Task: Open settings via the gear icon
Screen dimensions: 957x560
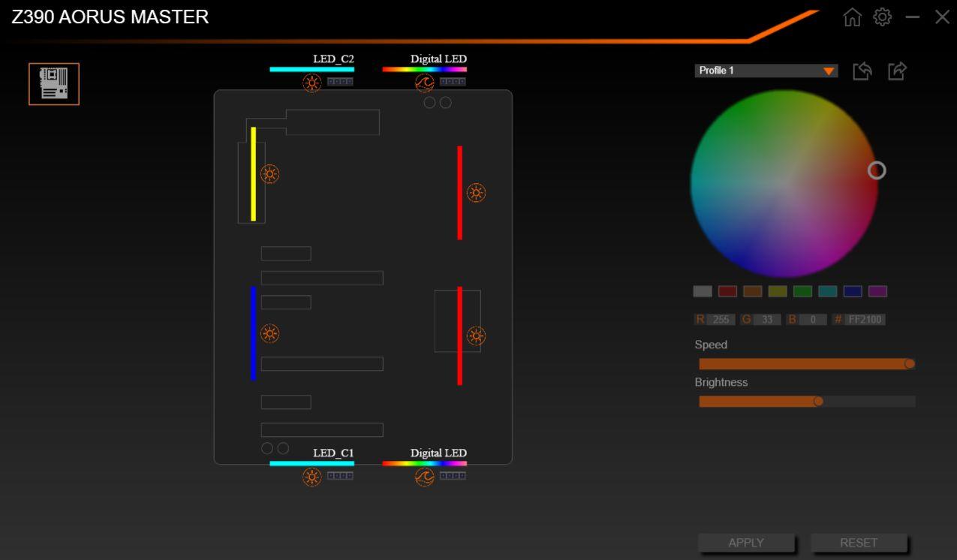Action: coord(883,17)
